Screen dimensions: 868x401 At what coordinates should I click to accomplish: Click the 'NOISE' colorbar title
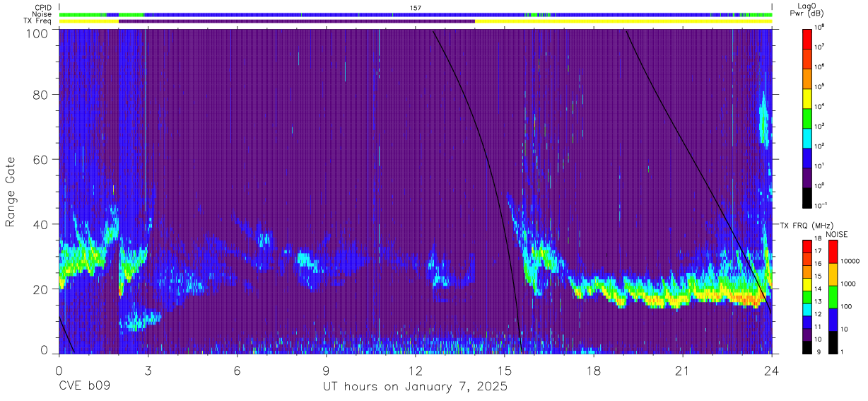pyautogui.click(x=835, y=233)
